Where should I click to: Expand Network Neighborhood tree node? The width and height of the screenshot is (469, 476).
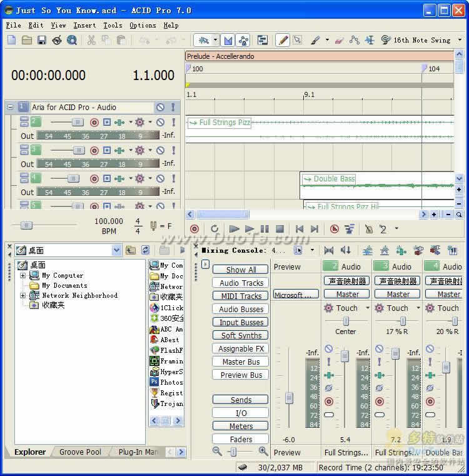(23, 295)
